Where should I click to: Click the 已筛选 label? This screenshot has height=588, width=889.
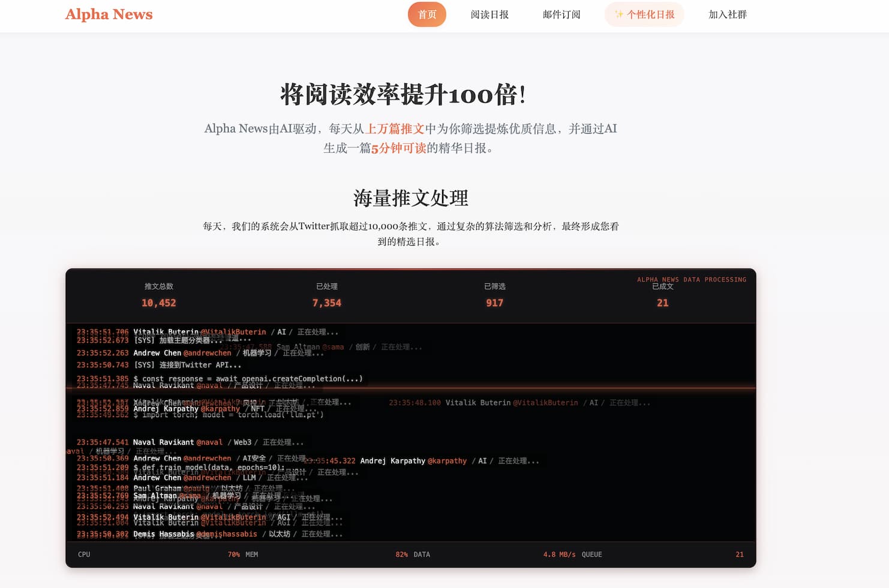tap(495, 287)
